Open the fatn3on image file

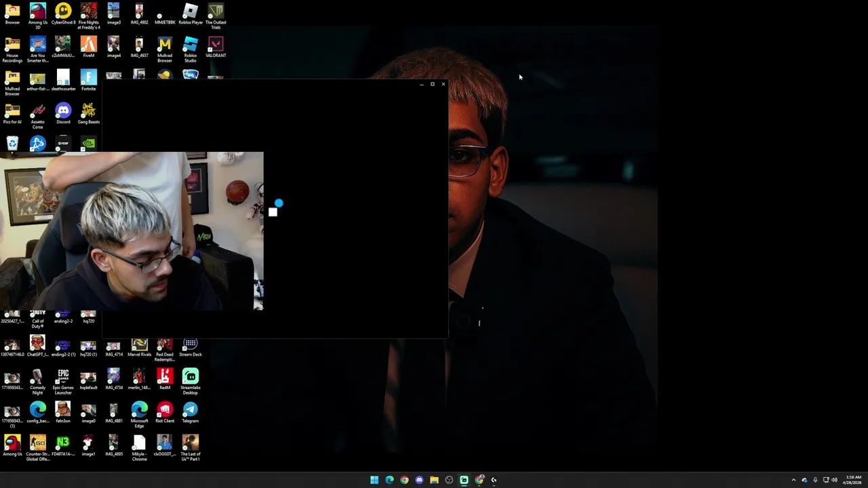(63, 413)
